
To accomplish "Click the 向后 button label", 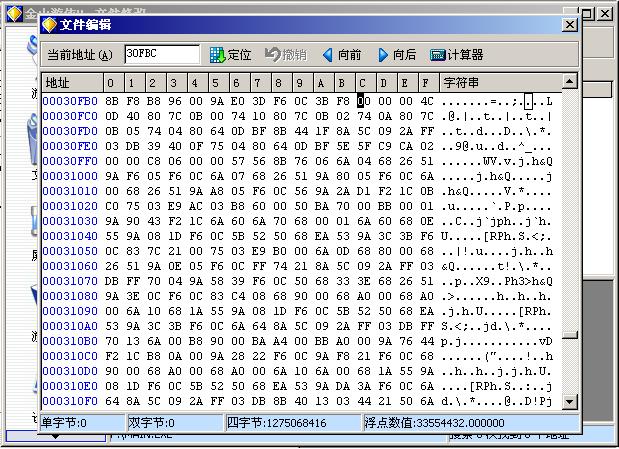I will [x=405, y=54].
